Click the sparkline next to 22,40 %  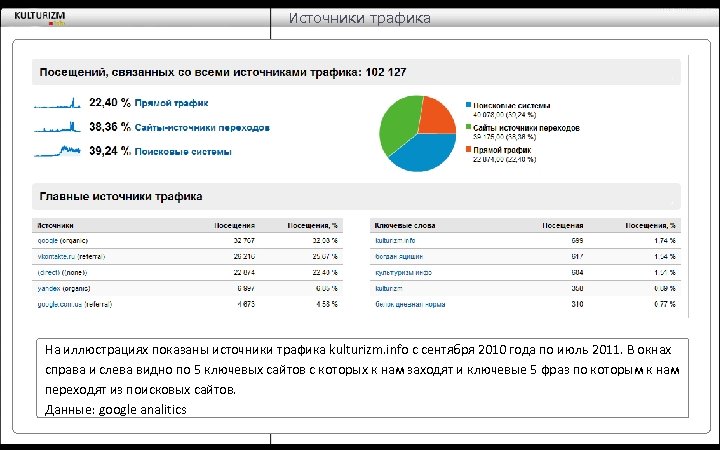click(57, 103)
